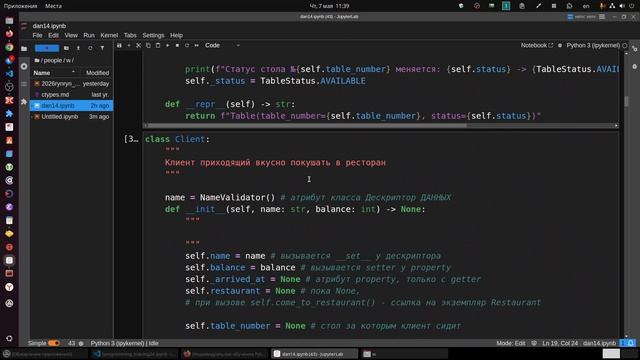Open the Firefox icon in the dock
This screenshot has width=640, height=360.
tap(9, 34)
